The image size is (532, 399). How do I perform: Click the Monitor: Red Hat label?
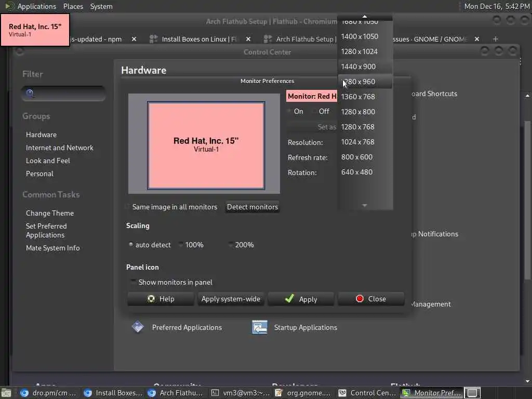(x=312, y=96)
